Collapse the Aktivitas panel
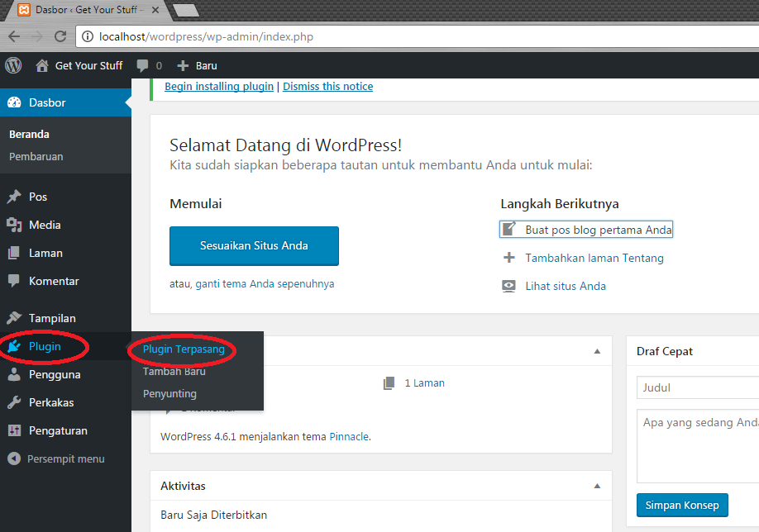This screenshot has height=532, width=759. pyautogui.click(x=597, y=486)
